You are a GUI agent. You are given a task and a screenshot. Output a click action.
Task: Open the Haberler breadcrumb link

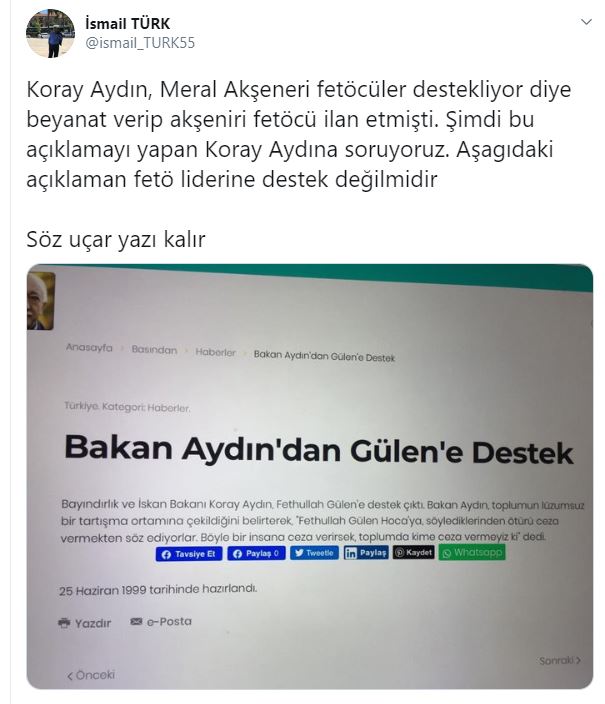pyautogui.click(x=215, y=352)
